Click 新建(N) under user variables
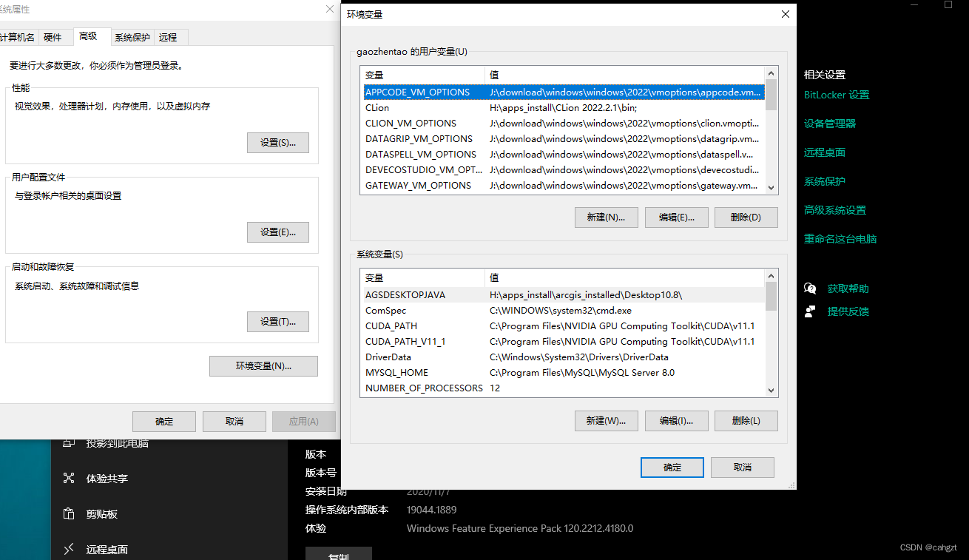The image size is (969, 560). [x=606, y=217]
